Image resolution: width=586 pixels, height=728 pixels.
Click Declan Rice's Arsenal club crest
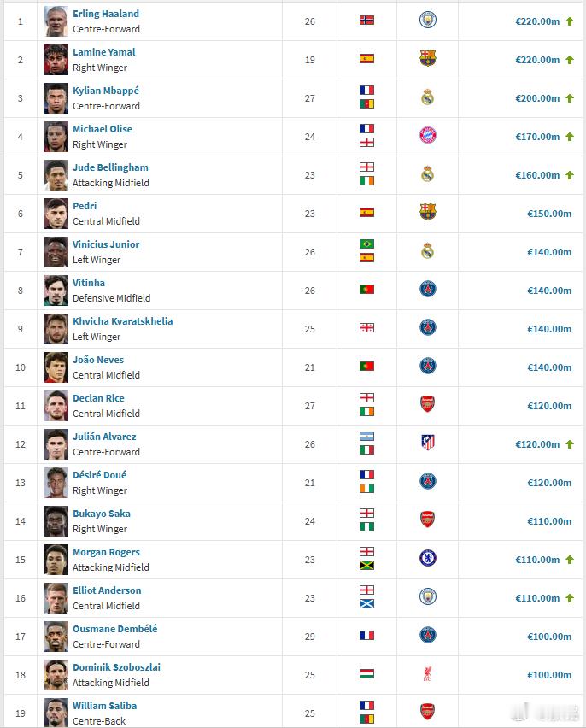pyautogui.click(x=428, y=404)
